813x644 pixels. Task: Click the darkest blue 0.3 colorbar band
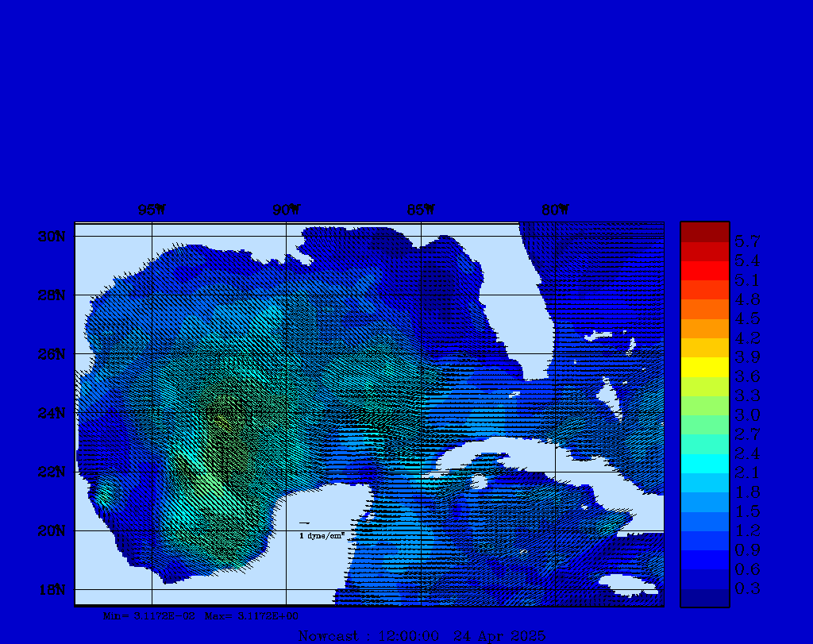(704, 598)
